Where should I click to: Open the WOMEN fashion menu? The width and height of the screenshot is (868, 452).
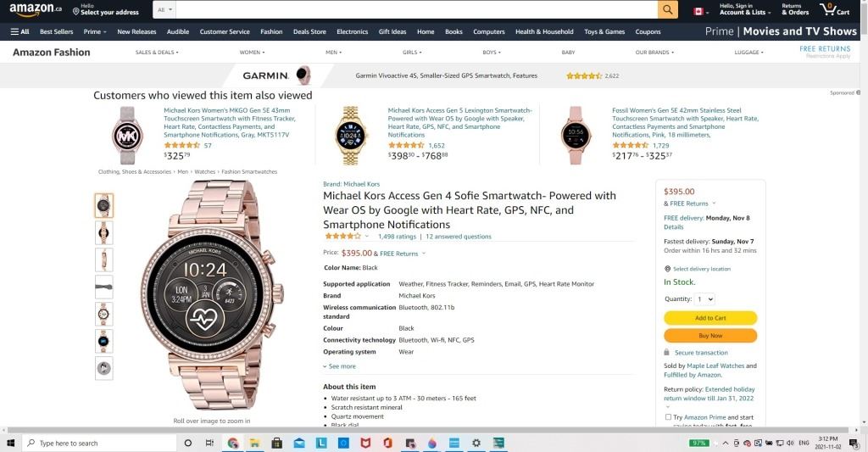point(252,52)
